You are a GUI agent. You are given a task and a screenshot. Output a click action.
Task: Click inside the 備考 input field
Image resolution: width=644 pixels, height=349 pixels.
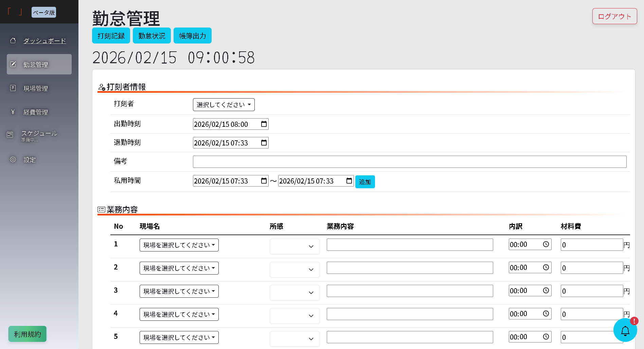pos(409,161)
